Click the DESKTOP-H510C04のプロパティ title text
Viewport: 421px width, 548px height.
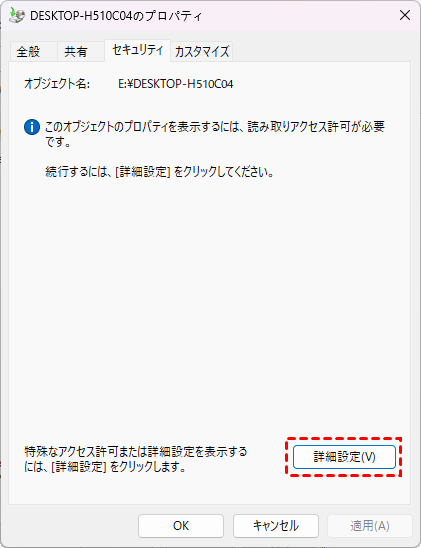click(x=116, y=16)
